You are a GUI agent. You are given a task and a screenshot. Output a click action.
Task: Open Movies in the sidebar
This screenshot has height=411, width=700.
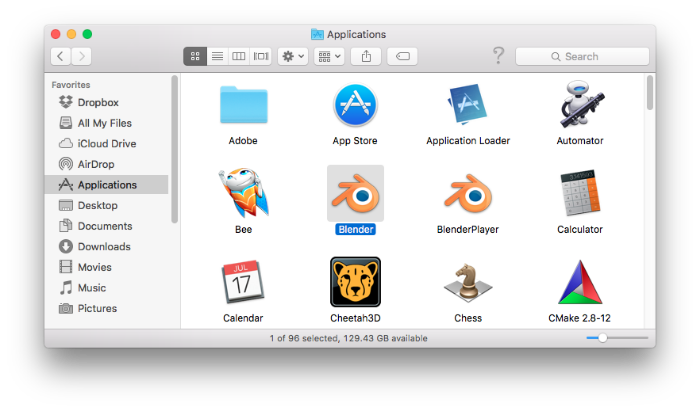107,267
